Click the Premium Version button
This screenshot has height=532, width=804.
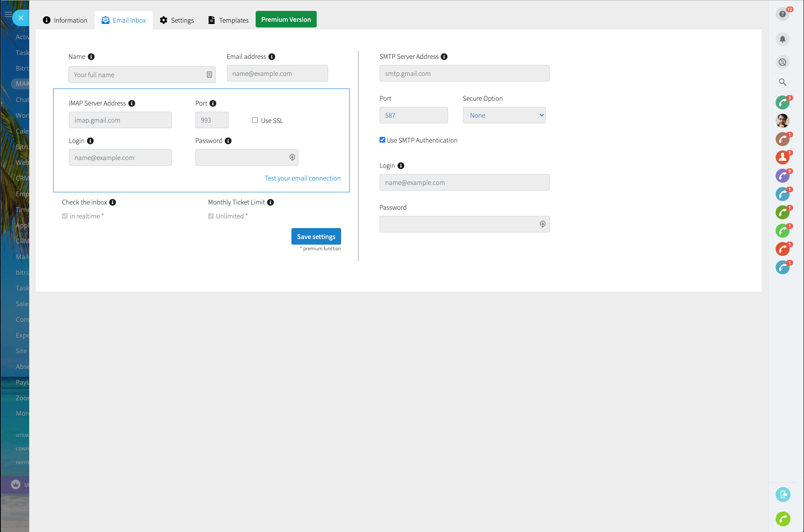(286, 20)
